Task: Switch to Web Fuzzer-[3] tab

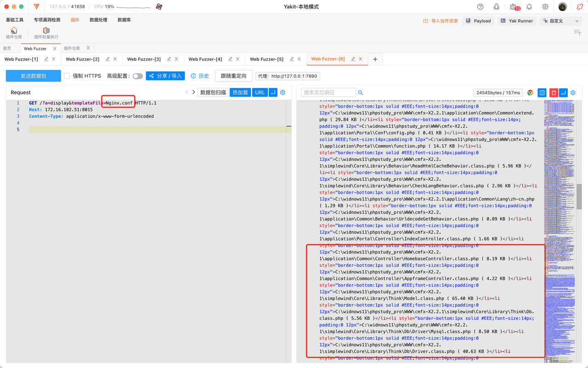Action: (x=144, y=59)
